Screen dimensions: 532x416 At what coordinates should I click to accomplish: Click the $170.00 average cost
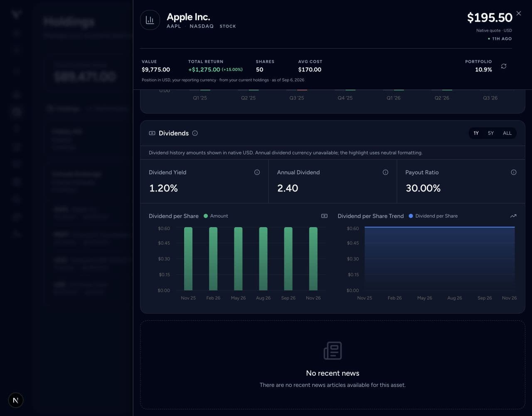[x=310, y=69]
